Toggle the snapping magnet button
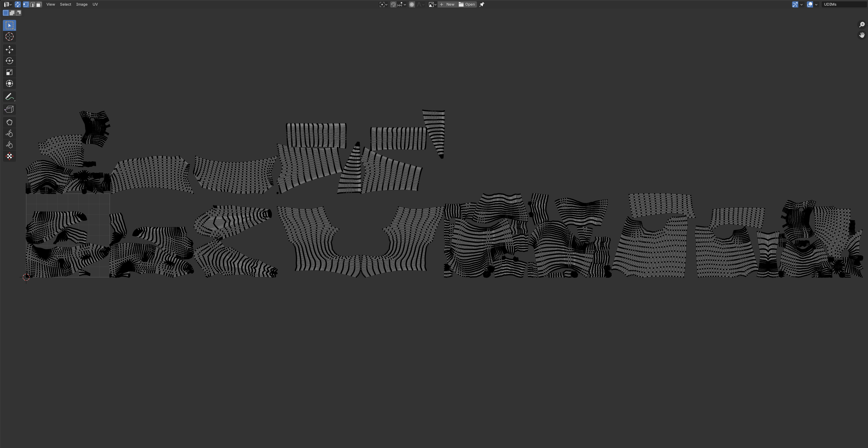 pos(393,4)
